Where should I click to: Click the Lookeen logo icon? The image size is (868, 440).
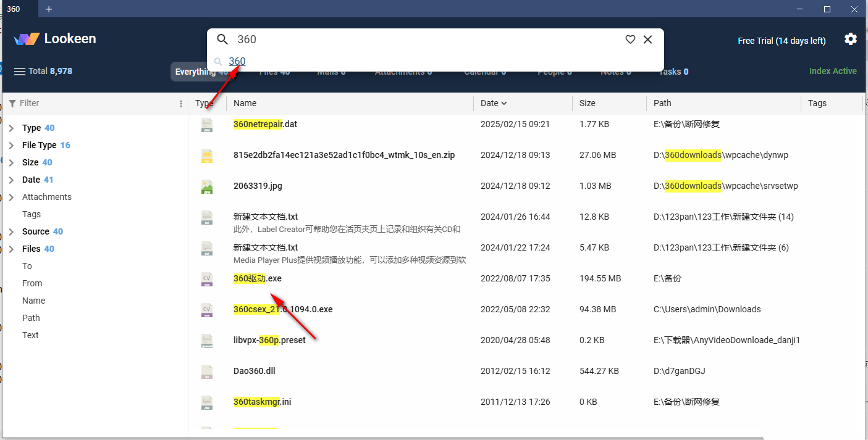coord(27,39)
